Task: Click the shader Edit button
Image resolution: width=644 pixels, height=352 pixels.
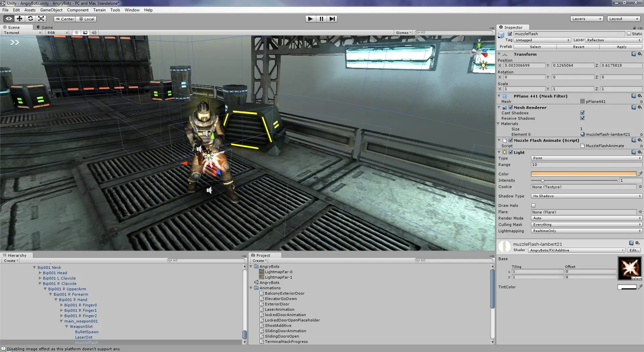Action: tap(634, 250)
